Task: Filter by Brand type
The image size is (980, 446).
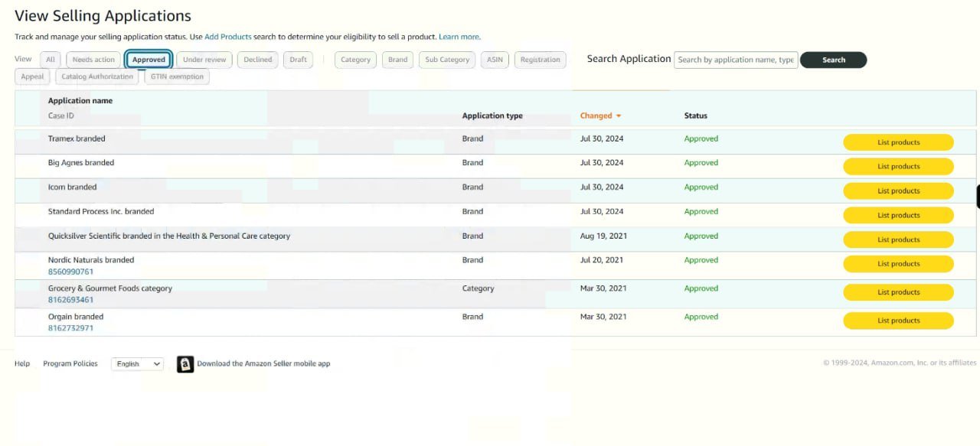Action: (398, 60)
